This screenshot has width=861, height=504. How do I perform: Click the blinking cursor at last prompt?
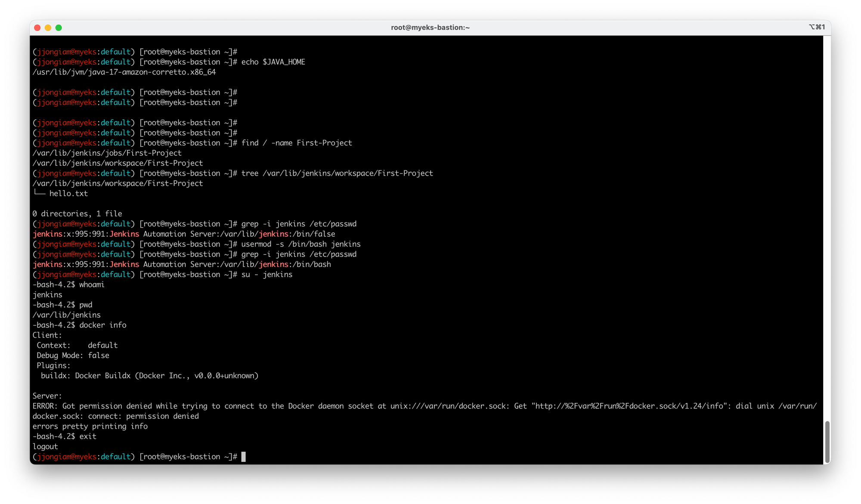[244, 457]
